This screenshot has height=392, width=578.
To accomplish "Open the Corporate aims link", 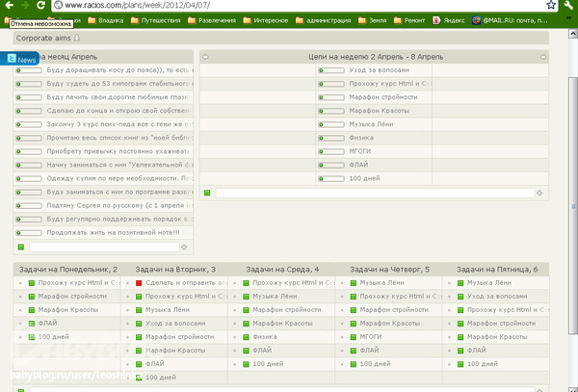I will (42, 39).
